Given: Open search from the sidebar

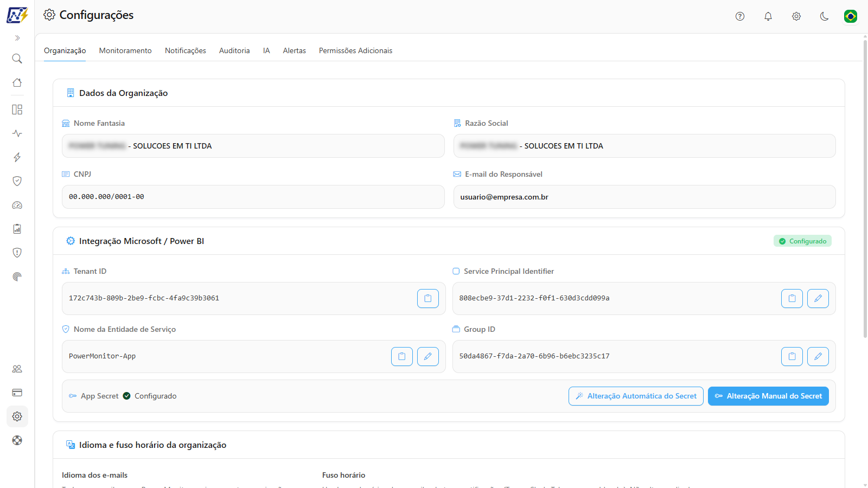Looking at the screenshot, I should click(17, 59).
